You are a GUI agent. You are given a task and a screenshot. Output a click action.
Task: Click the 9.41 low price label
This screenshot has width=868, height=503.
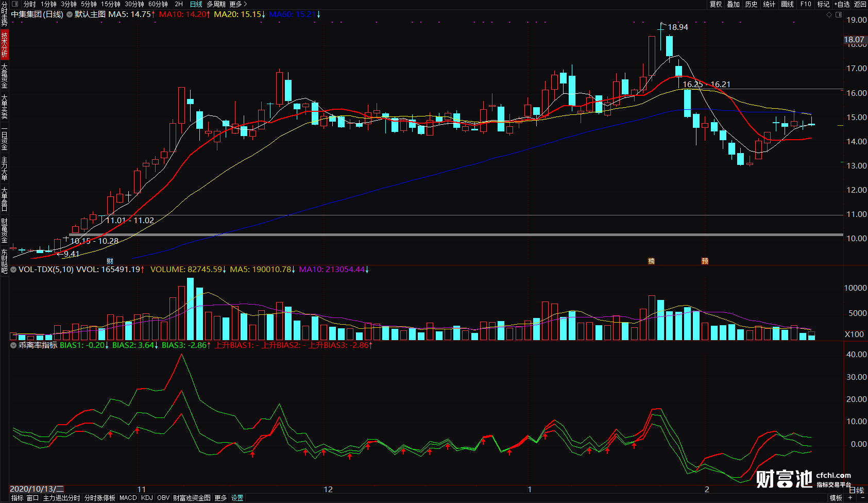(72, 254)
